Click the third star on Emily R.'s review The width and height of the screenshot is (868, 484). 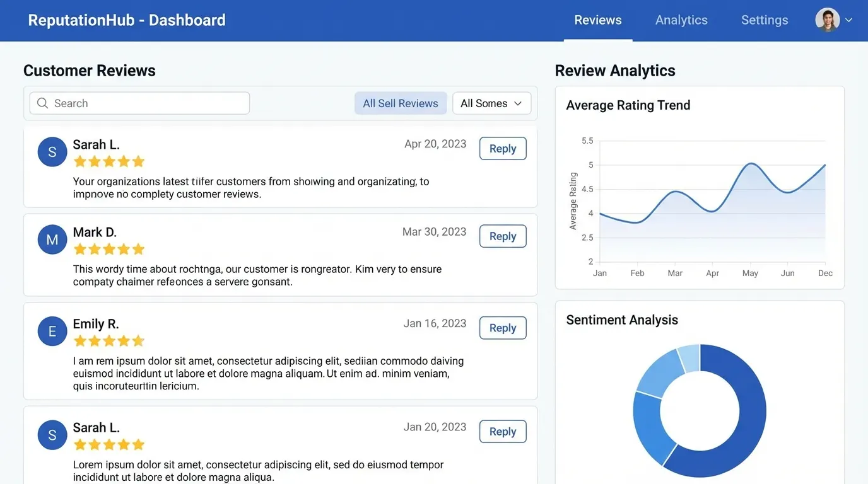[x=108, y=340]
